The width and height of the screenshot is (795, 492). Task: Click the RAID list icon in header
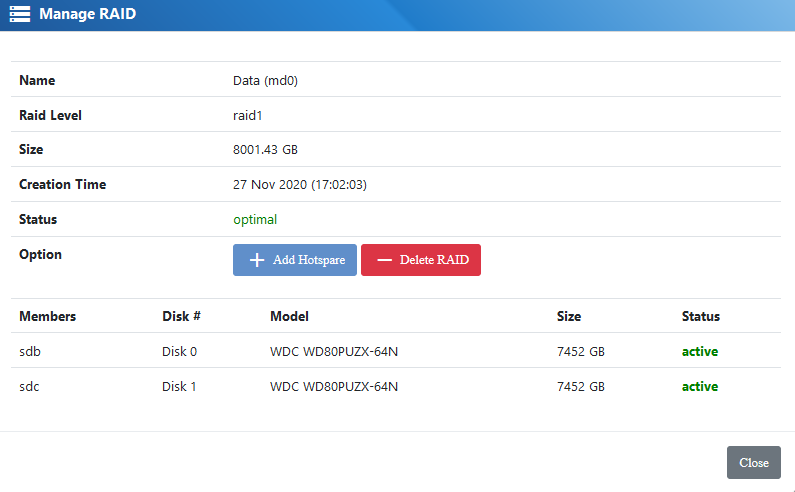coord(19,14)
